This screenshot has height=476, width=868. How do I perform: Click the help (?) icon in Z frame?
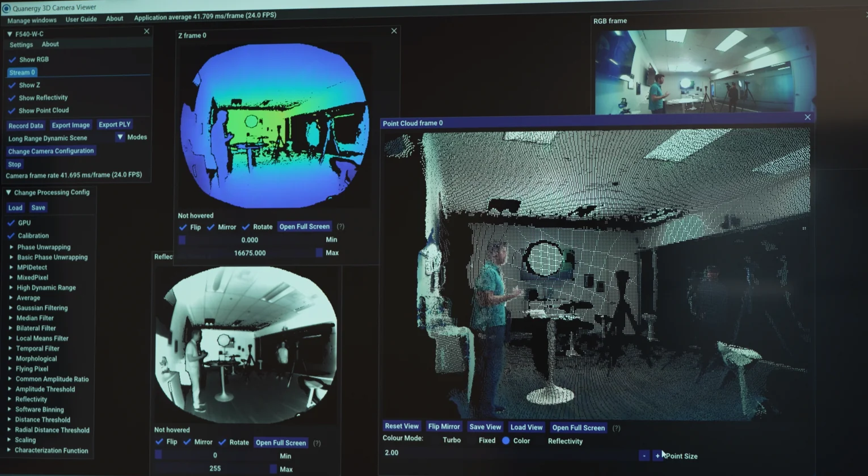point(340,226)
